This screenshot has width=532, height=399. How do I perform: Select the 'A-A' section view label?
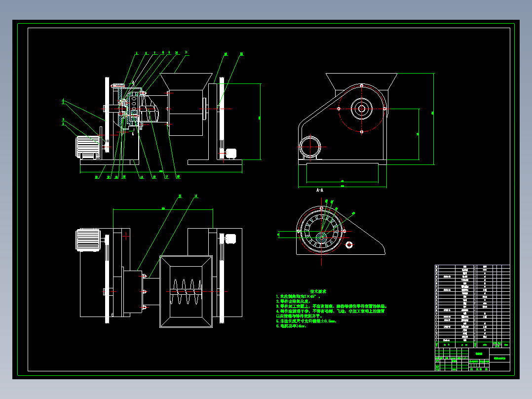(x=320, y=190)
